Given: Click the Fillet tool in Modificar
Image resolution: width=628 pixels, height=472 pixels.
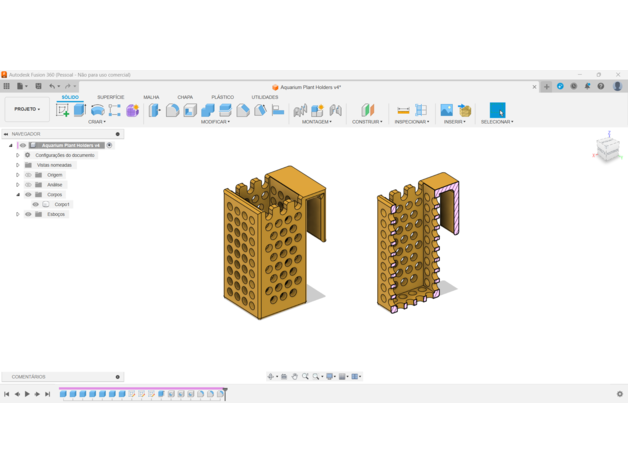Looking at the screenshot, I should point(172,110).
